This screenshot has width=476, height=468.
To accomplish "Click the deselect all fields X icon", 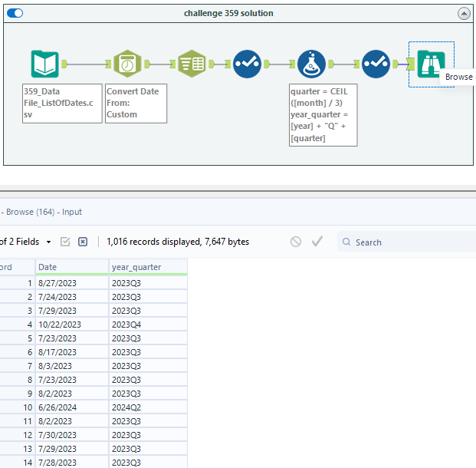I will click(83, 242).
